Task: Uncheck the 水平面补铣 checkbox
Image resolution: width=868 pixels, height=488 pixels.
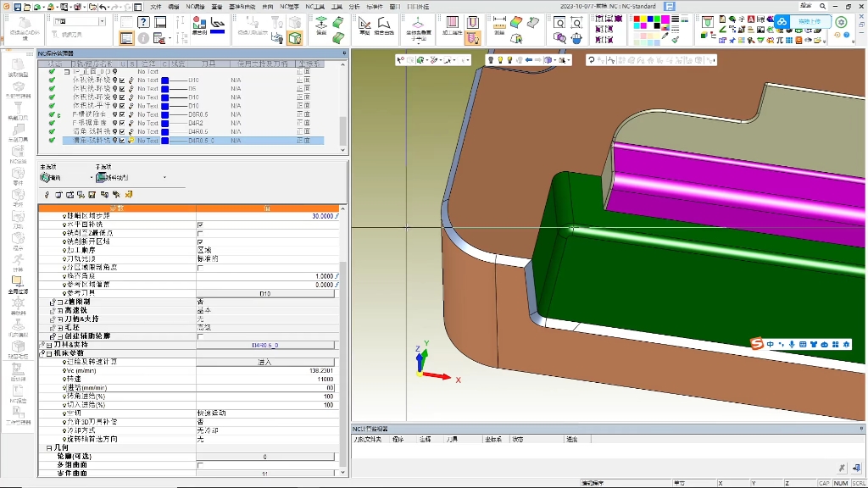Action: click(x=200, y=225)
